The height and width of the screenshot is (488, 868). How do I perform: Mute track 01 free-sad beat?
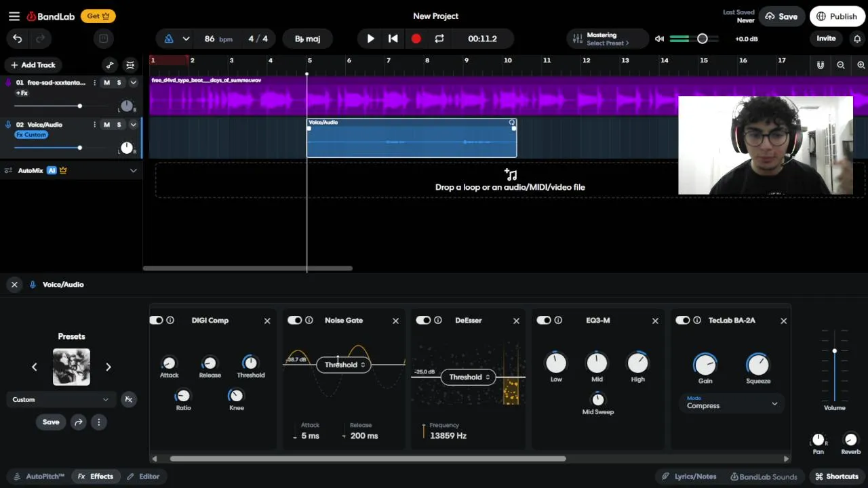coord(106,83)
